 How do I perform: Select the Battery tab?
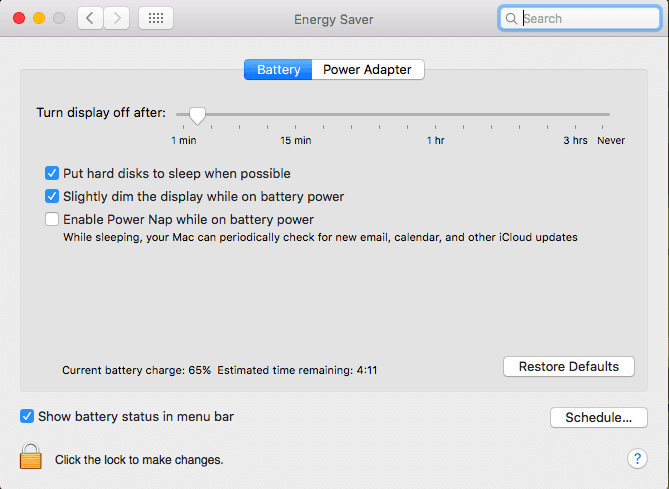pyautogui.click(x=278, y=70)
